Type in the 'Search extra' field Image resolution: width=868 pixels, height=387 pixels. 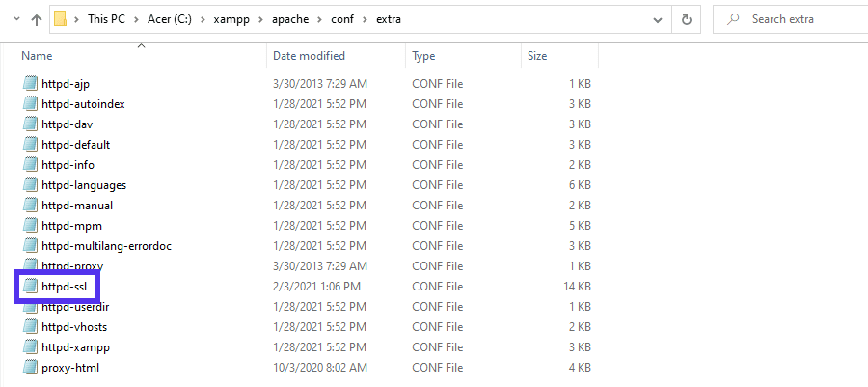pyautogui.click(x=800, y=19)
